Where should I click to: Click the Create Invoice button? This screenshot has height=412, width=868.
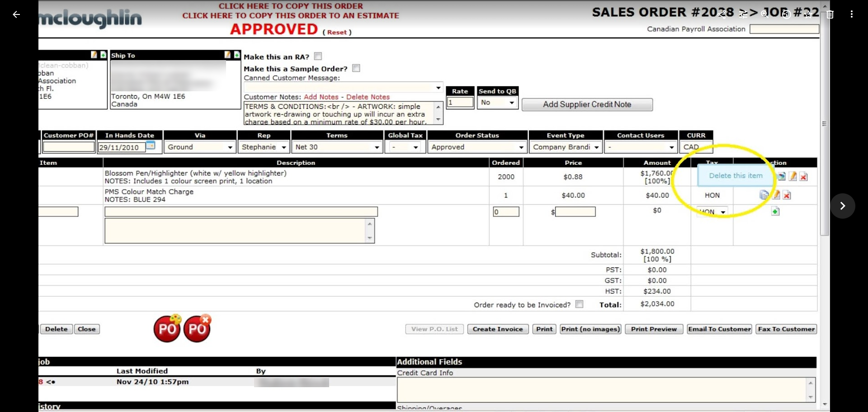click(497, 329)
